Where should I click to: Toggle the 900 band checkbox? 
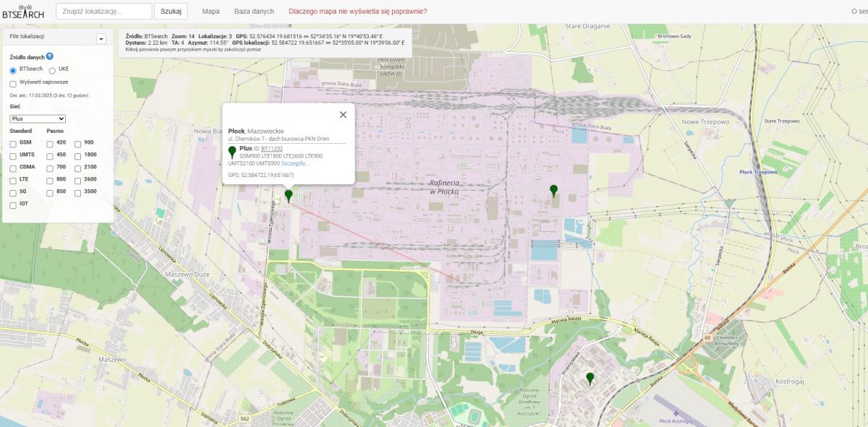[78, 144]
